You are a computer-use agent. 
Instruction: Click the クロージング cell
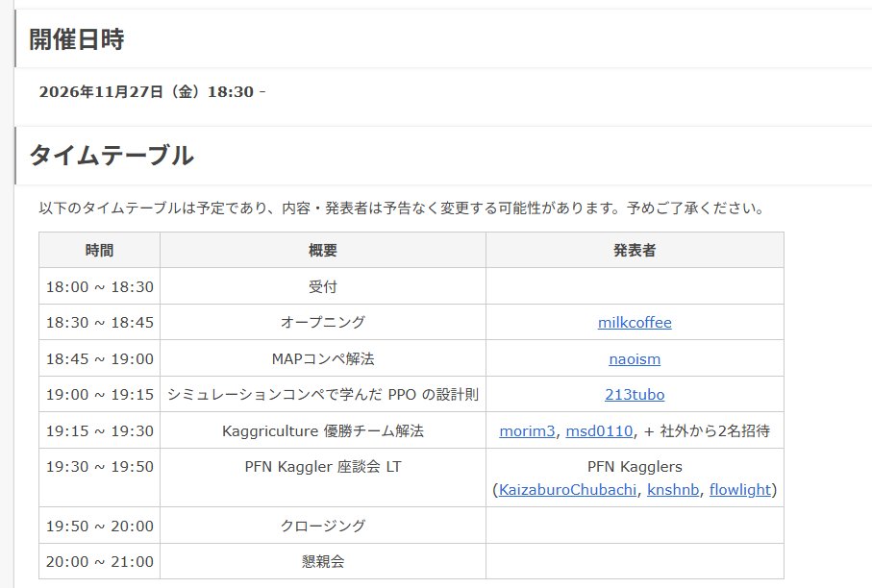[x=323, y=526]
